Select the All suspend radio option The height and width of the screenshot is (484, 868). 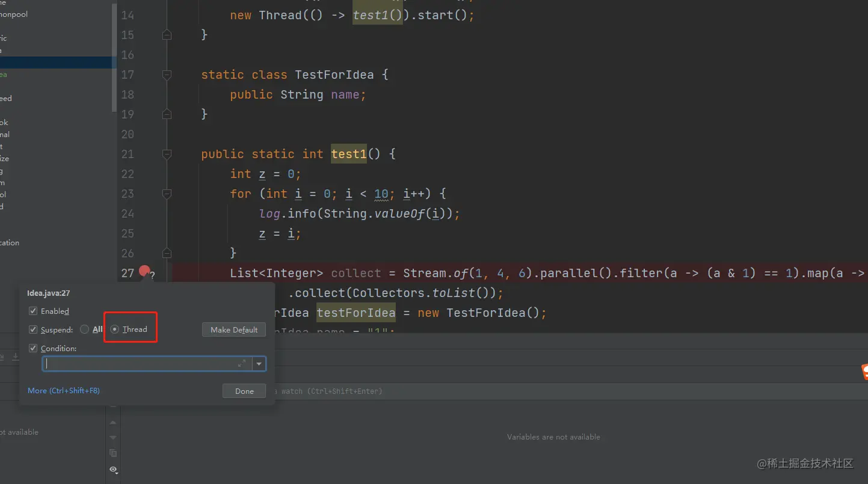(x=84, y=329)
